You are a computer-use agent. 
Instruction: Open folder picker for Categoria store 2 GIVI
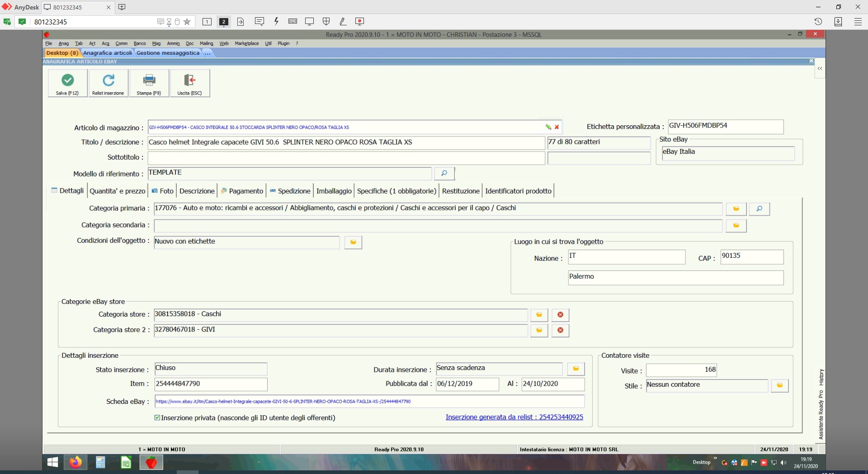(x=539, y=330)
